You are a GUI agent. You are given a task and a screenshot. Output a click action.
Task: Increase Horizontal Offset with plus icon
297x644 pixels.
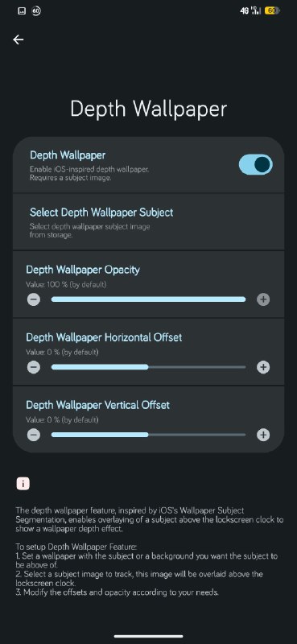[263, 367]
